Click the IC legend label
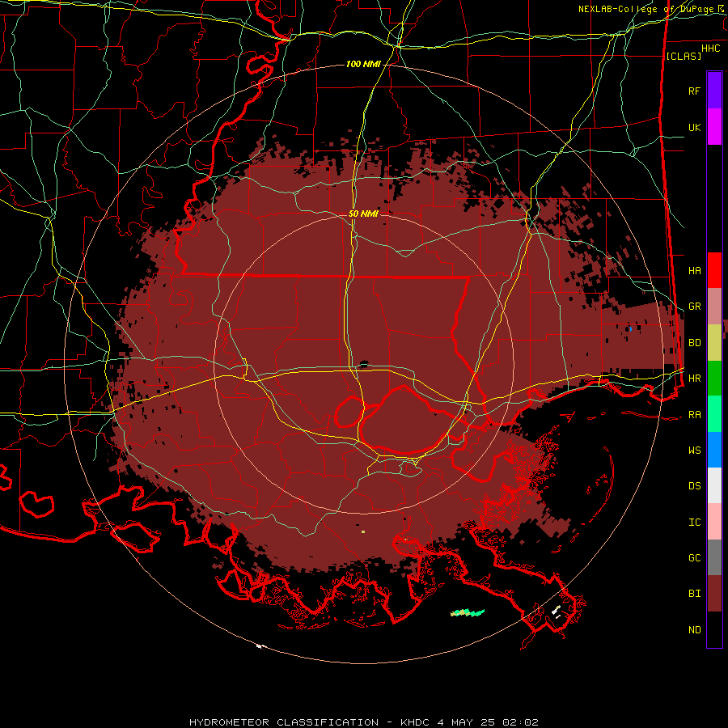Image resolution: width=728 pixels, height=728 pixels. click(x=694, y=522)
